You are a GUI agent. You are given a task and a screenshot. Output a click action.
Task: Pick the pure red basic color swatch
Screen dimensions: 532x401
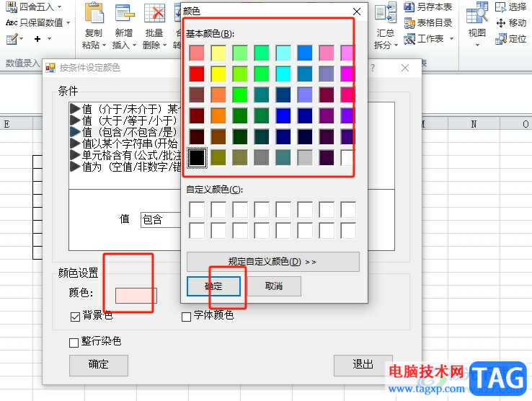tap(197, 74)
